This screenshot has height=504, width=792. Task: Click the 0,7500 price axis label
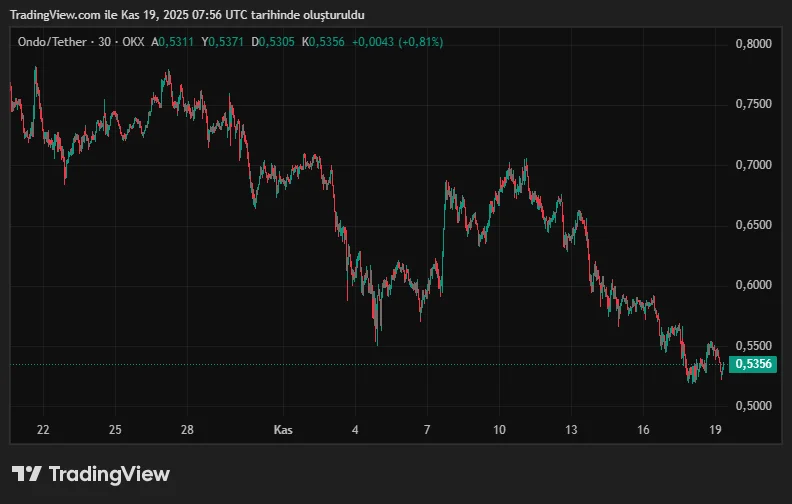[753, 105]
